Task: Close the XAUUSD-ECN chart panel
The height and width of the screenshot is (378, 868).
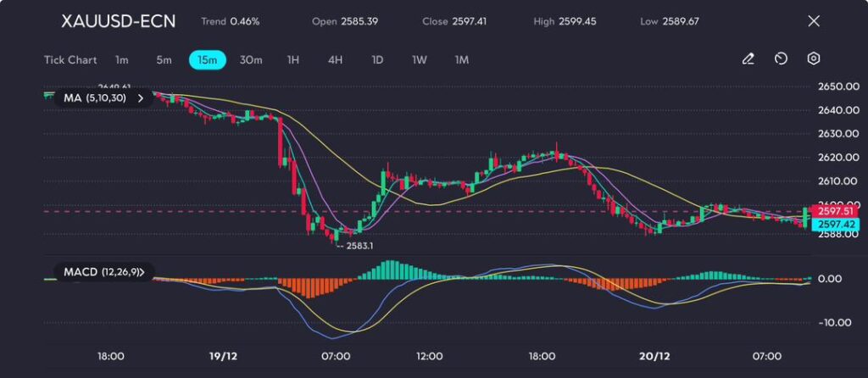Action: (814, 21)
